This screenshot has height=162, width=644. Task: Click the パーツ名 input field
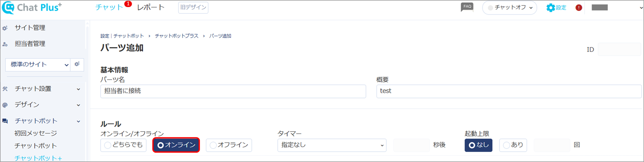coord(233,91)
